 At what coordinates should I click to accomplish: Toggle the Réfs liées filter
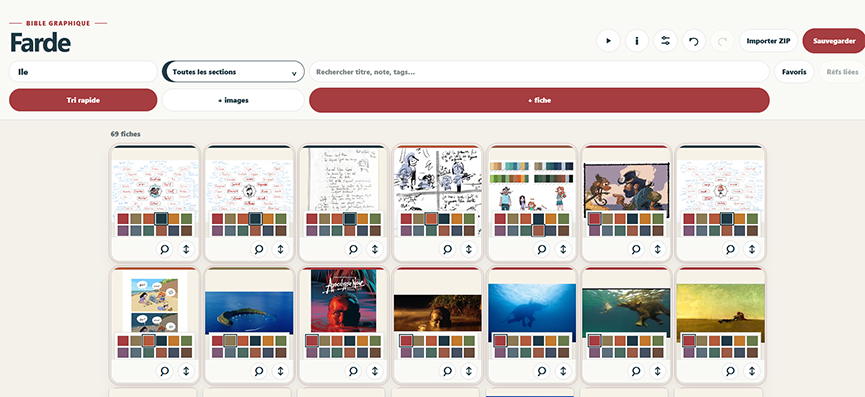click(x=842, y=72)
